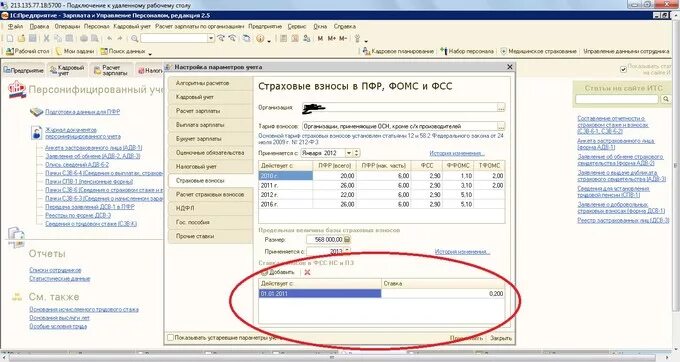Open Мои задачи from the quick panel

click(x=75, y=51)
